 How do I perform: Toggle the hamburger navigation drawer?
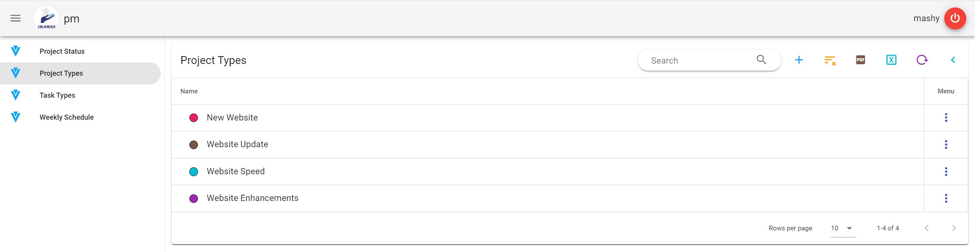click(x=16, y=18)
